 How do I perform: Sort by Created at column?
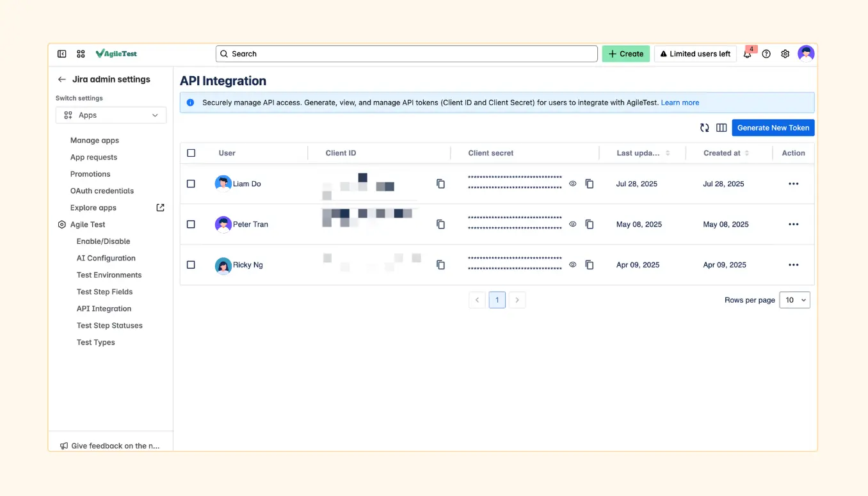[x=747, y=153]
